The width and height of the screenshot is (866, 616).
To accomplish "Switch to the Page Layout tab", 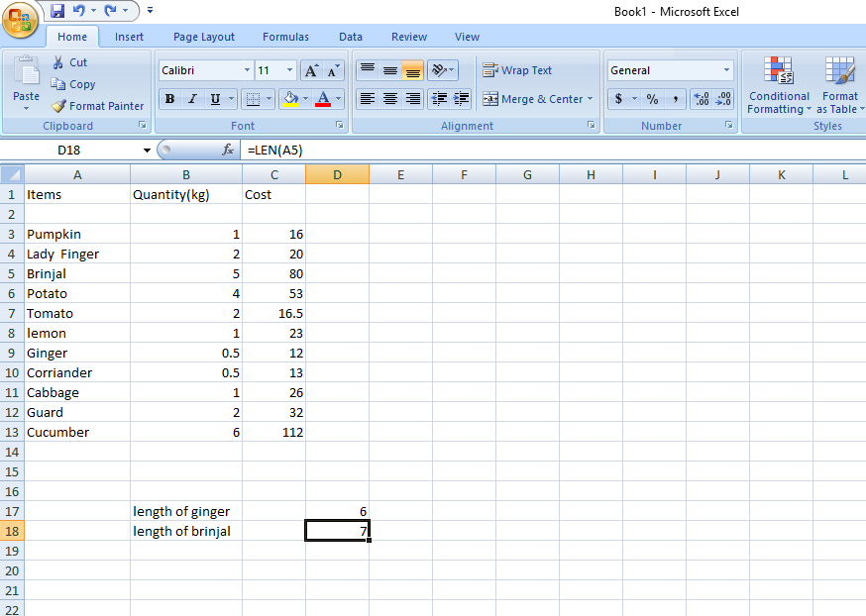I will (x=204, y=37).
